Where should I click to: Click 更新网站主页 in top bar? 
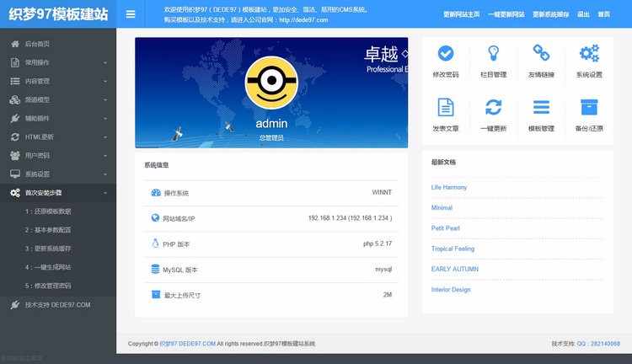click(462, 14)
